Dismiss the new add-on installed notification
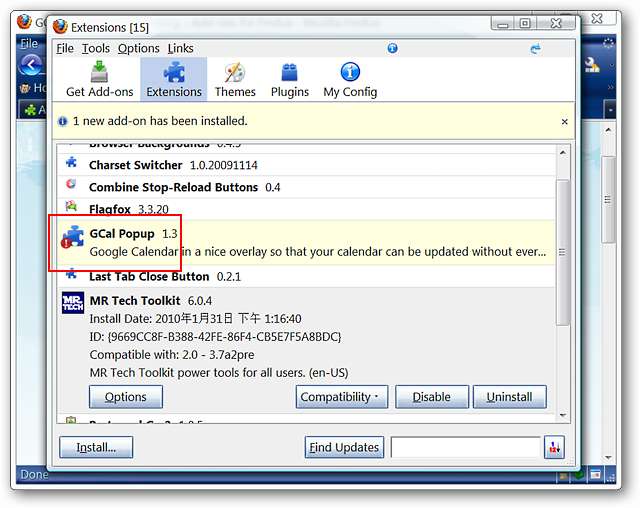 tap(564, 122)
